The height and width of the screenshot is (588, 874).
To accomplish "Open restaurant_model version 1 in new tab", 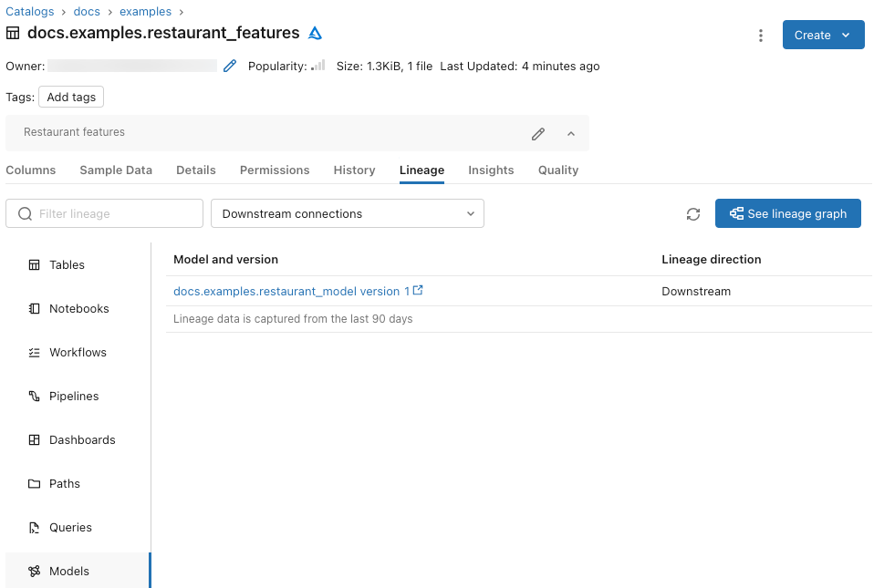I will pyautogui.click(x=419, y=290).
